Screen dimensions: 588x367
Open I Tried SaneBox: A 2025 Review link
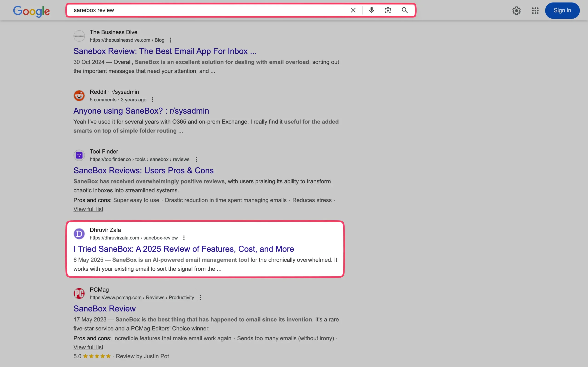pyautogui.click(x=184, y=249)
